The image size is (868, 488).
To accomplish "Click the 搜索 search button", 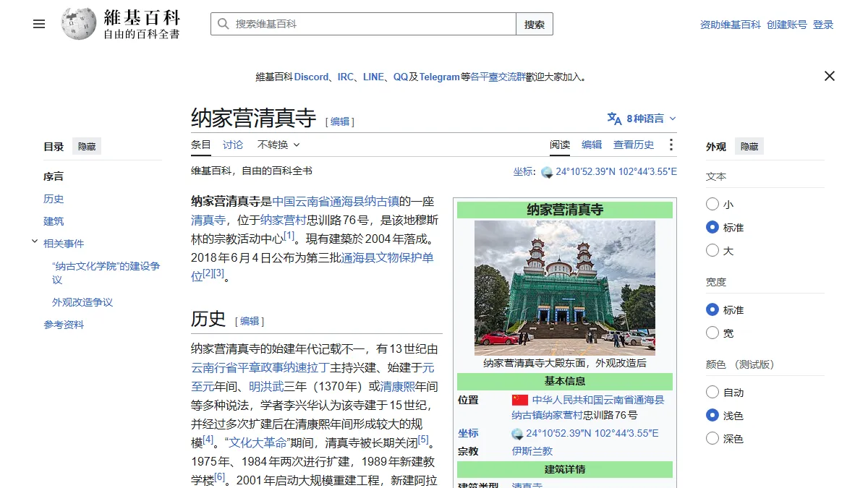I will tap(535, 24).
